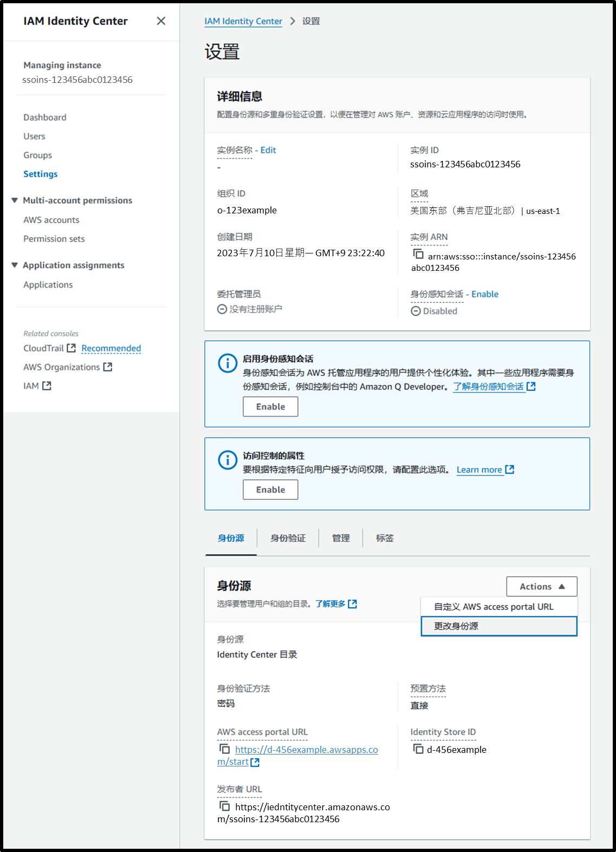Click external link icon beside 了解身份感知会话
This screenshot has height=852, width=616.
click(531, 386)
